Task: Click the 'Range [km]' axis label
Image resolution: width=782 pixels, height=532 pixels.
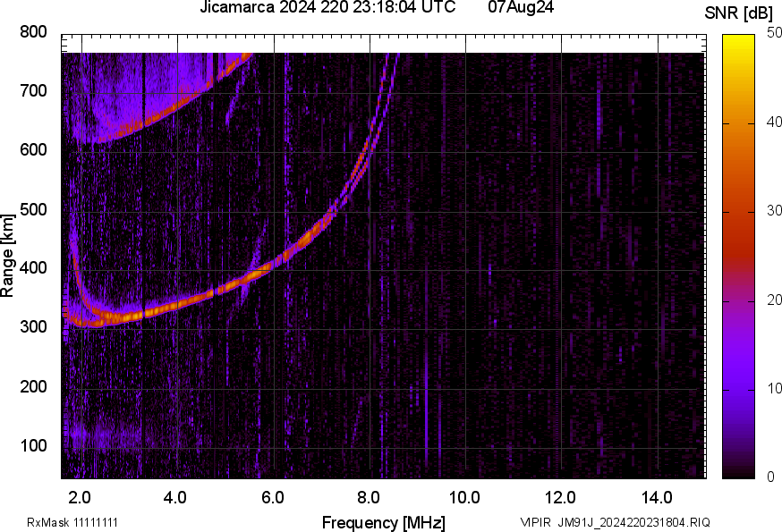Action: point(7,256)
